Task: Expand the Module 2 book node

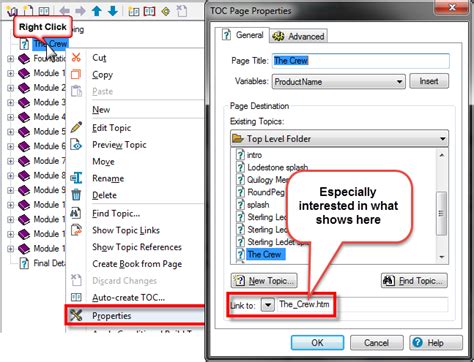Action: (10, 88)
